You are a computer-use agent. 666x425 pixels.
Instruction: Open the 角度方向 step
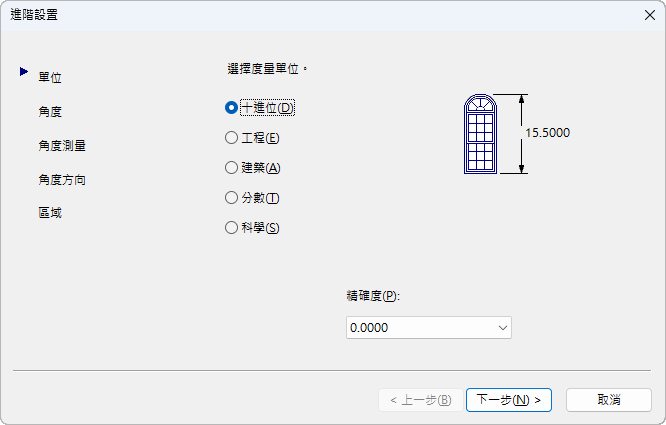62,180
